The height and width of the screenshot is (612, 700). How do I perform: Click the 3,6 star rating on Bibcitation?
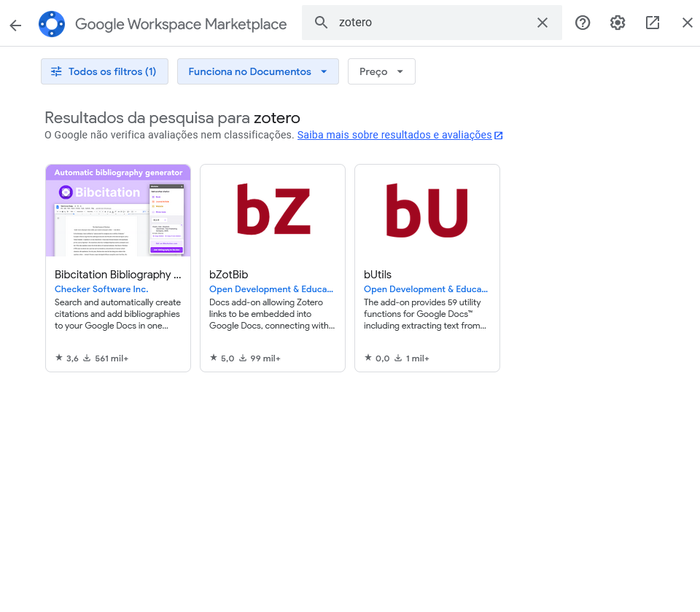(x=67, y=358)
